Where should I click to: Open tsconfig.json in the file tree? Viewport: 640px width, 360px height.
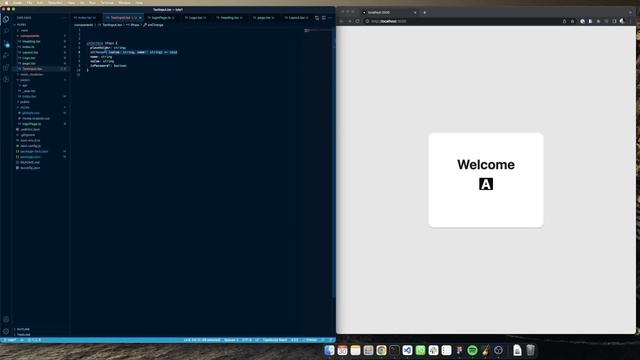(x=30, y=168)
